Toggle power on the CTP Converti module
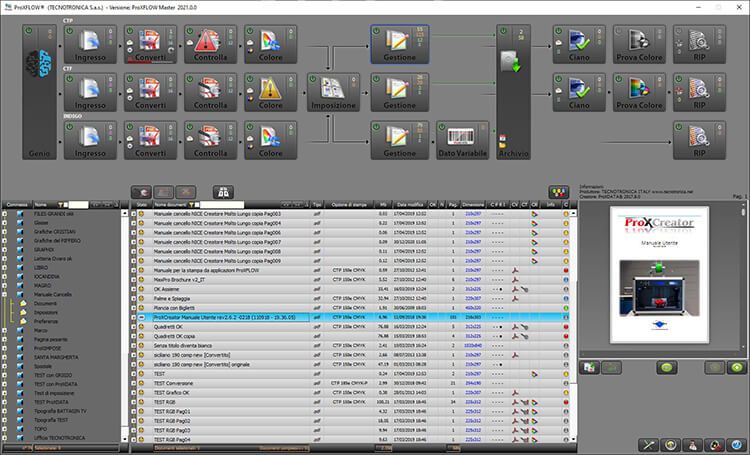Image resolution: width=750 pixels, height=455 pixels. 130,31
